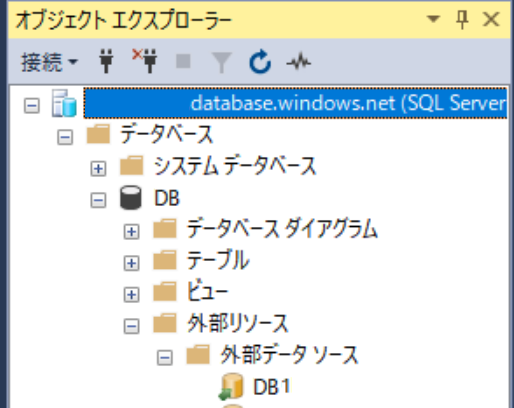
Task: Click the black cylinder DB database icon
Action: 130,198
